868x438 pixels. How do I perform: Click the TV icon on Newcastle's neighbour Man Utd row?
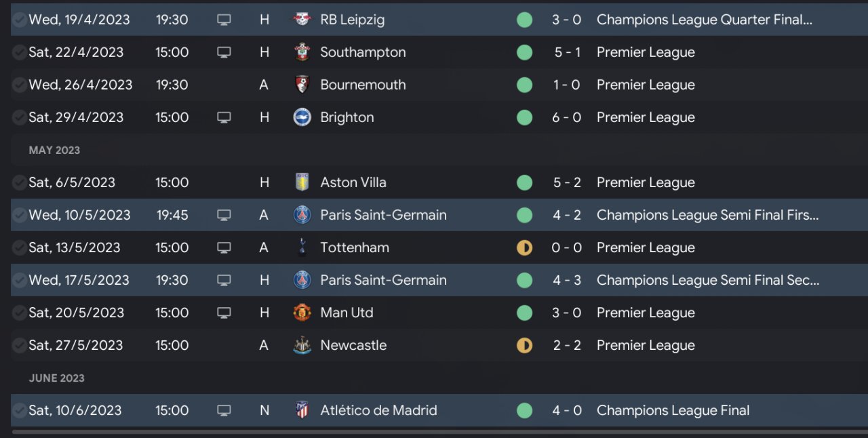[224, 313]
